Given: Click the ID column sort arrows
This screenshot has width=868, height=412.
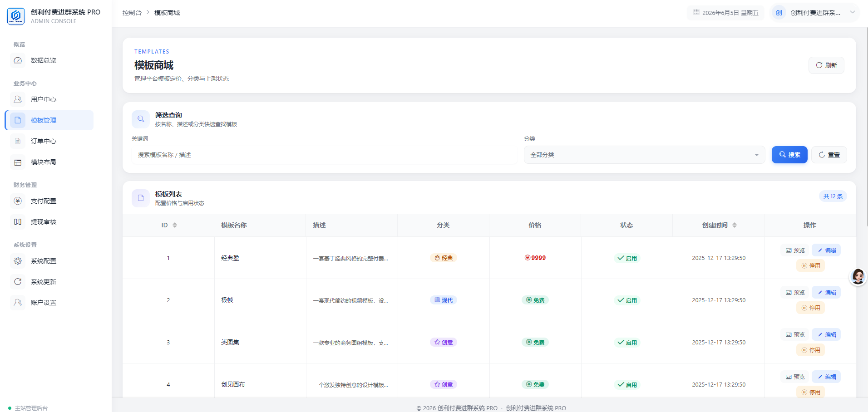Looking at the screenshot, I should click(175, 225).
